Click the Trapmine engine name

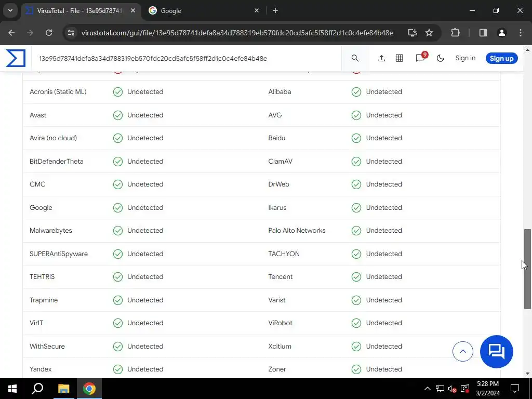tap(44, 300)
